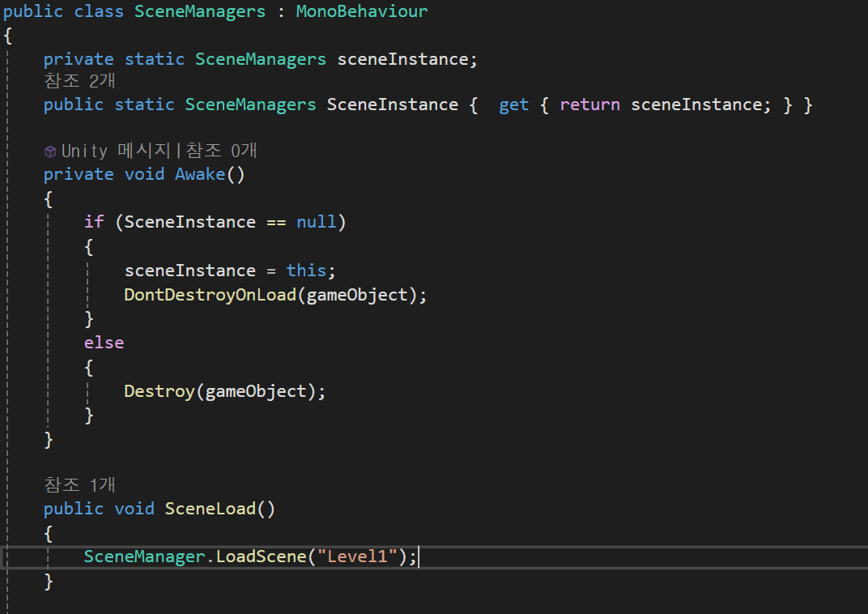Click the 'Destroy' method call
This screenshot has width=868, height=614.
[x=160, y=391]
